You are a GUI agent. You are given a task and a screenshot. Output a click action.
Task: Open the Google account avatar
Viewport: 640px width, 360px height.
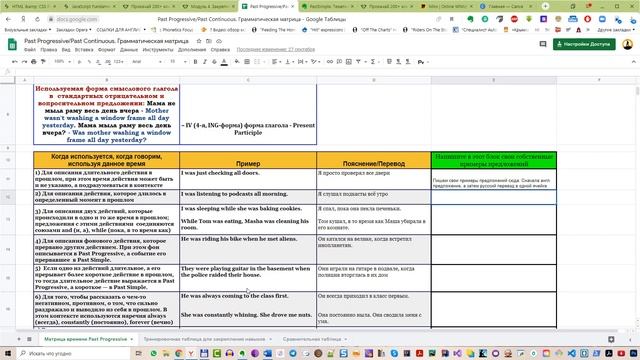628,44
